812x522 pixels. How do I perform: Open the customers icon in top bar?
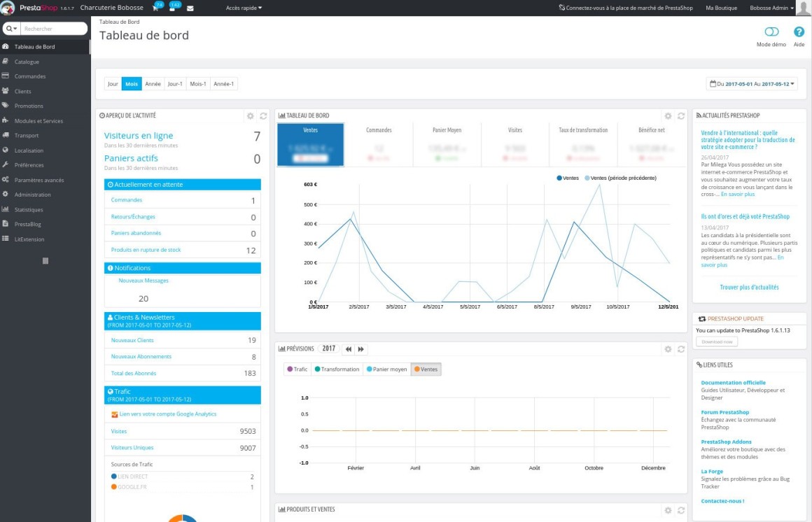pos(172,8)
